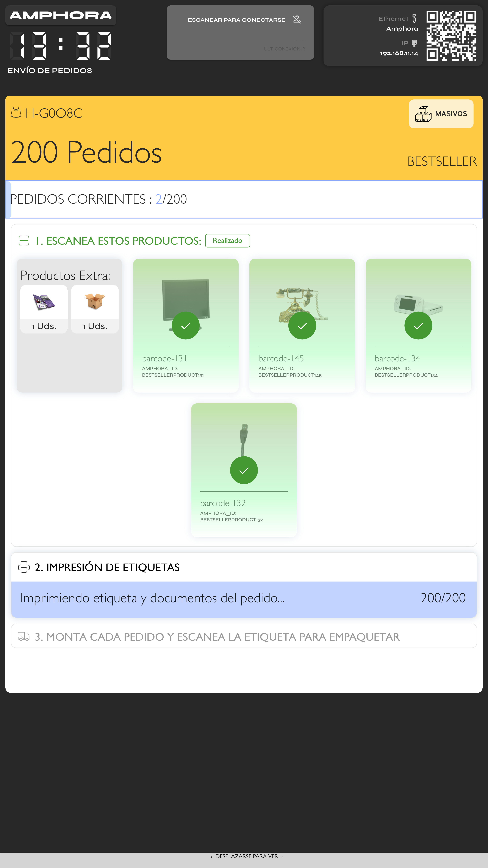The width and height of the screenshot is (488, 868).
Task: Click the bag icon beside H-G0O8C
Action: pyautogui.click(x=16, y=112)
